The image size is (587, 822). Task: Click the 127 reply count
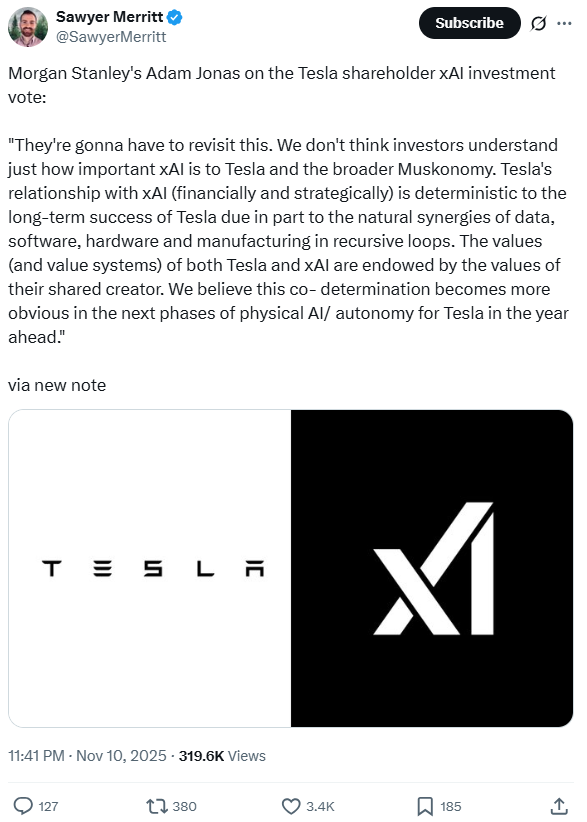tap(51, 805)
